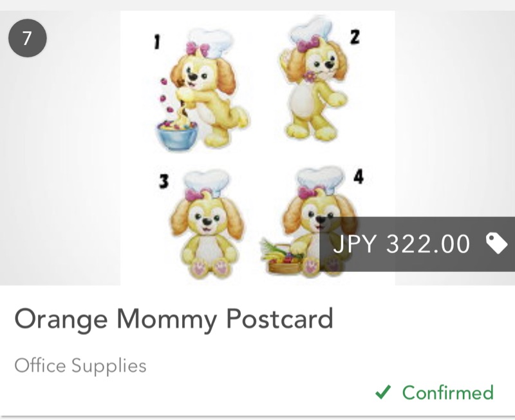Open the Orange Mommy Postcard title
The image size is (515, 420).
point(174,319)
